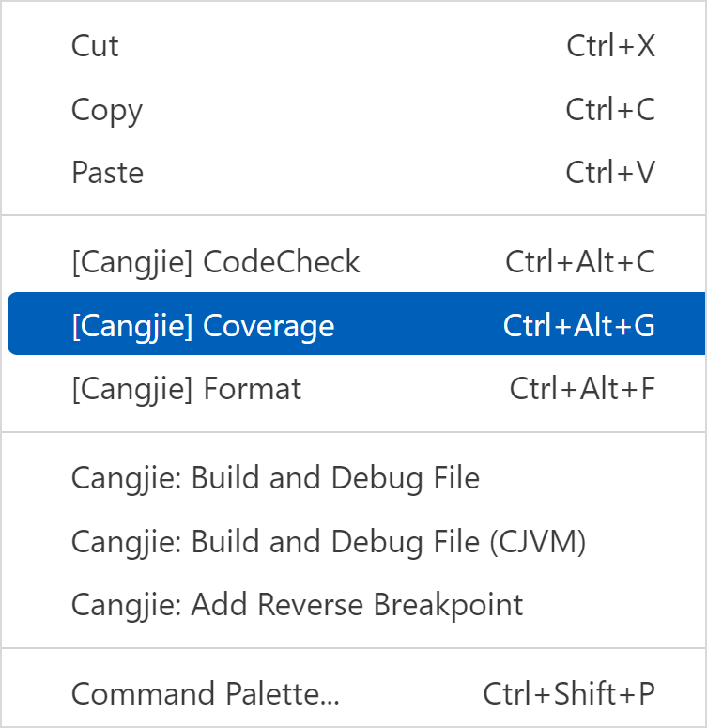Viewport: 707px width, 728px height.
Task: Run [Cangjie] CodeCheck command
Action: (215, 262)
